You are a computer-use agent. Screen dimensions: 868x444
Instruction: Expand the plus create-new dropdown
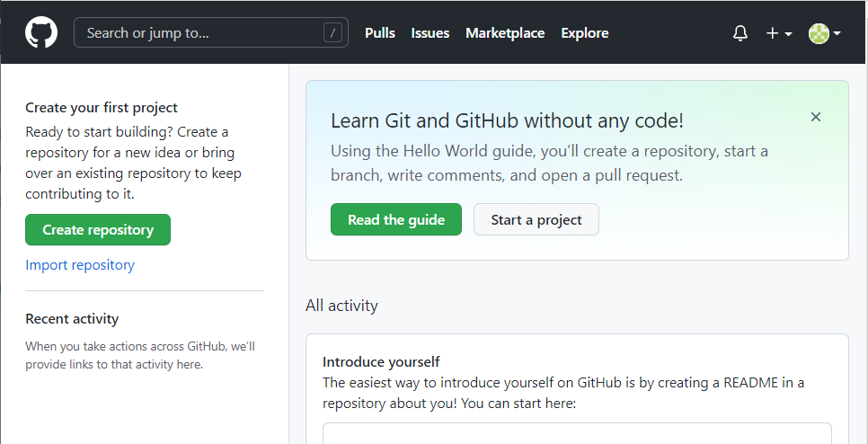click(x=779, y=33)
